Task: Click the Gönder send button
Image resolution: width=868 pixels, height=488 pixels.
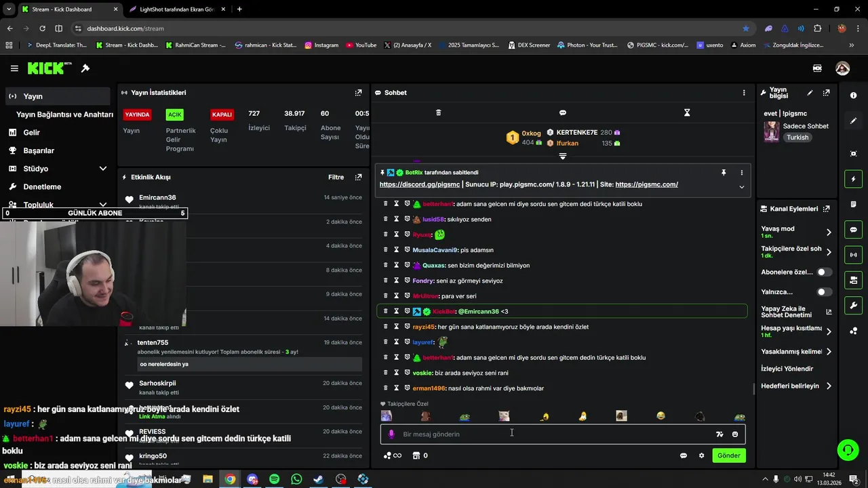Action: [x=729, y=455]
